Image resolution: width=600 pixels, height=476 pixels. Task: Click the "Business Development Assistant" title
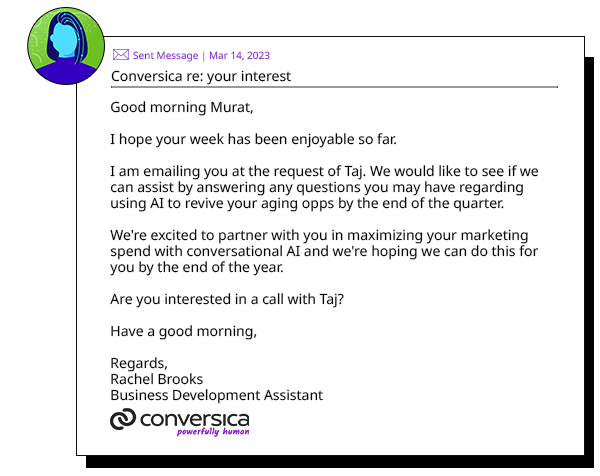tap(217, 396)
